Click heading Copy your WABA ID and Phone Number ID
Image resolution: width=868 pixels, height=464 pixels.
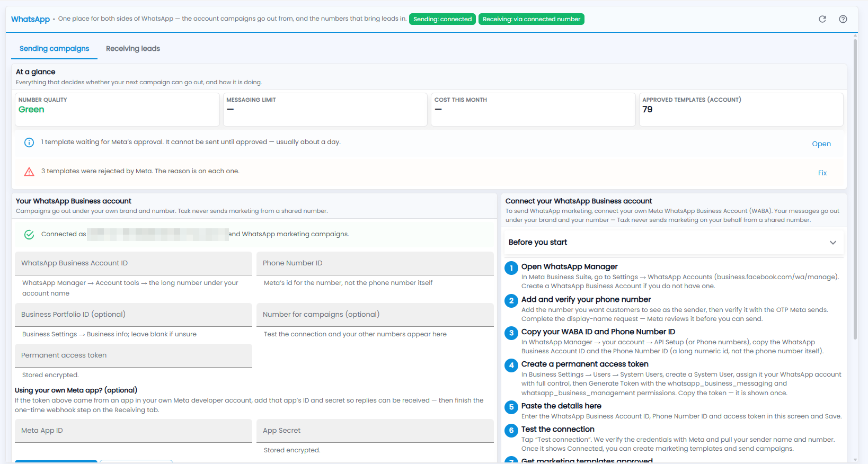point(598,332)
